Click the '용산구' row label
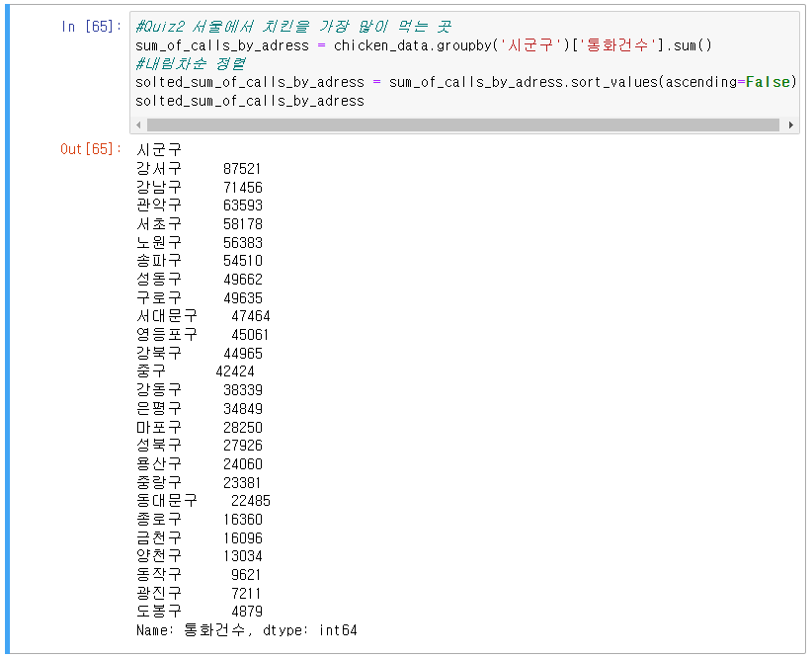The width and height of the screenshot is (812, 658). pyautogui.click(x=159, y=464)
